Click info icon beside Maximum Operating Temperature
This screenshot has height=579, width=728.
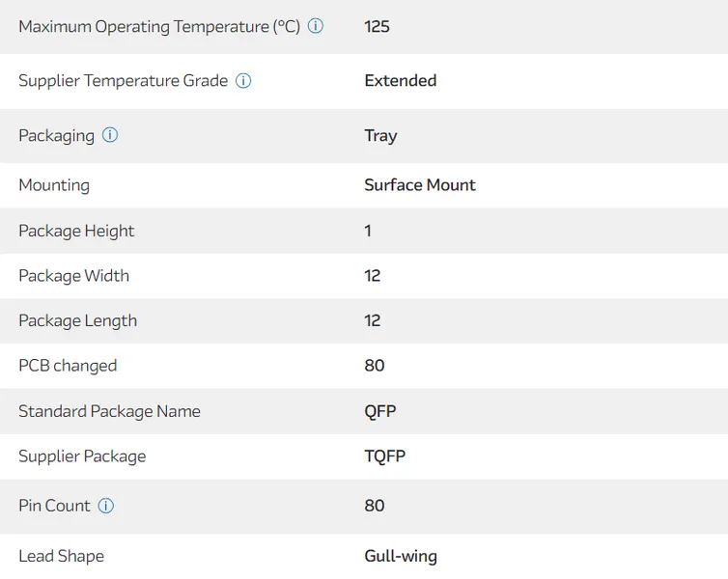pyautogui.click(x=316, y=26)
